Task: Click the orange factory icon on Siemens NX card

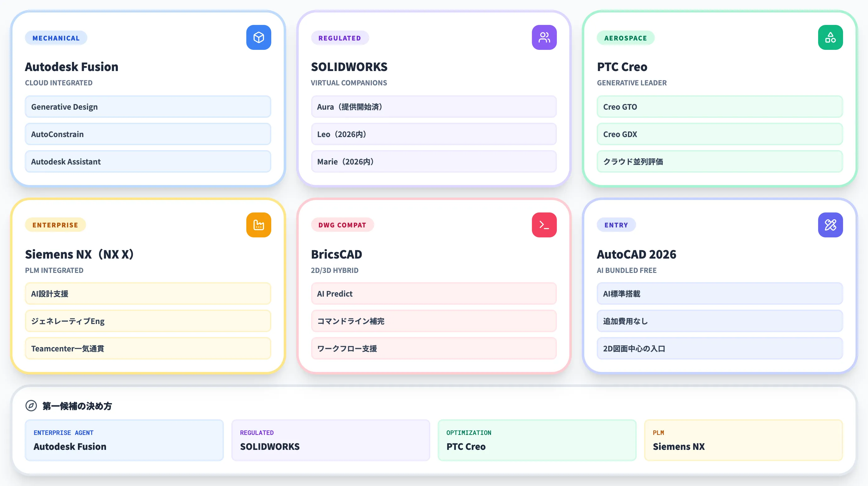Action: point(258,225)
